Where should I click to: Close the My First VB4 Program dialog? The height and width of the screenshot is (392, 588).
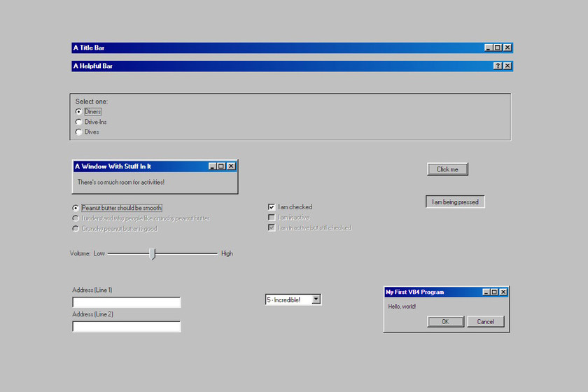tap(503, 292)
